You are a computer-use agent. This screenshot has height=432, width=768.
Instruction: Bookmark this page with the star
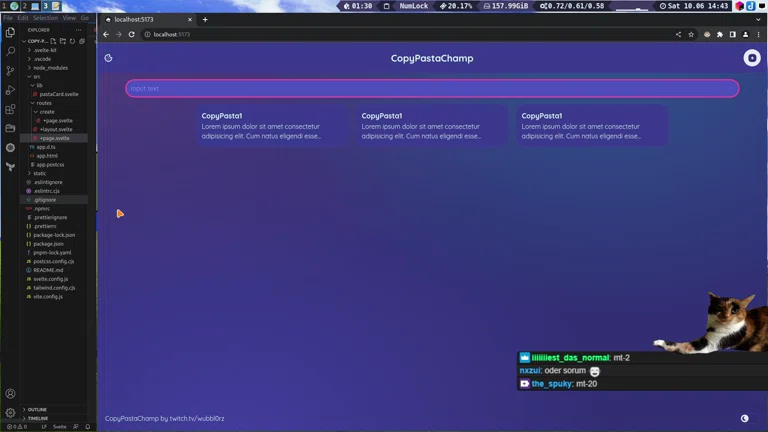[691, 34]
